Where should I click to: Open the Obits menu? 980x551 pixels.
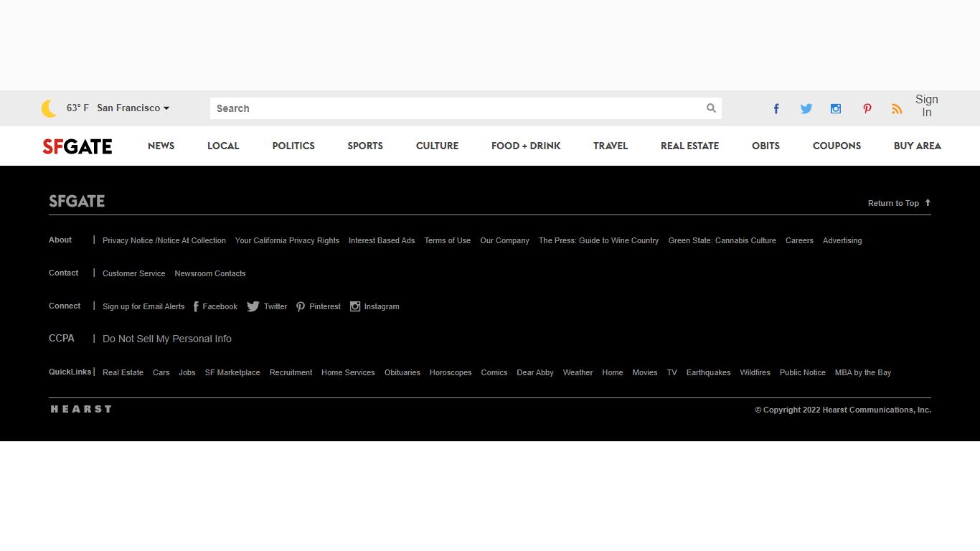pyautogui.click(x=765, y=146)
